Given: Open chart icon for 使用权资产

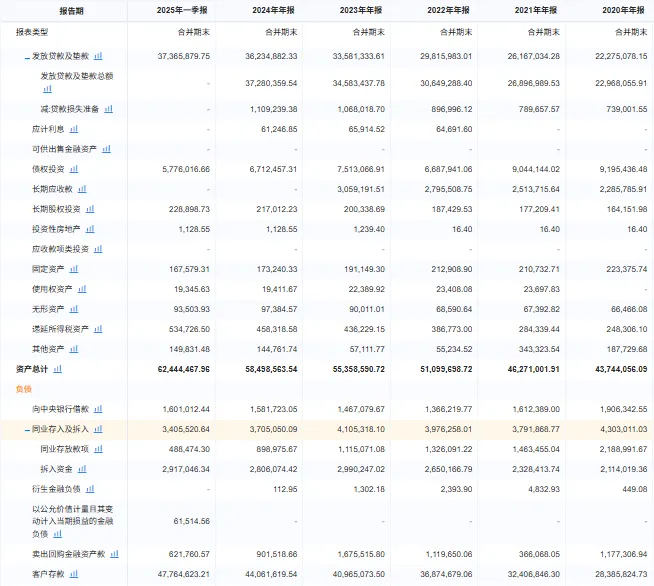Looking at the screenshot, I should 82,289.
